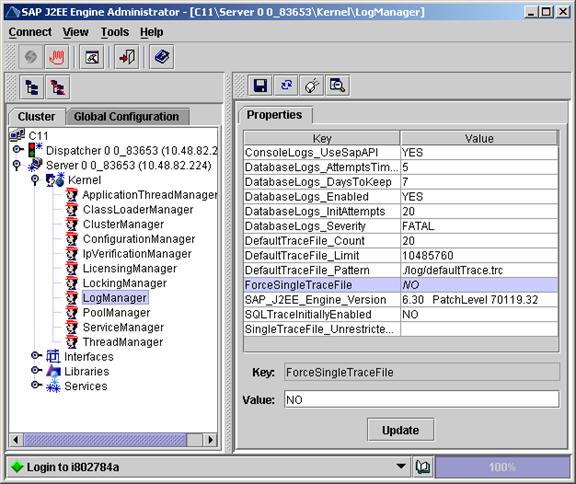Open the exit door icon in toolbar
The width and height of the screenshot is (576, 484).
(x=127, y=57)
